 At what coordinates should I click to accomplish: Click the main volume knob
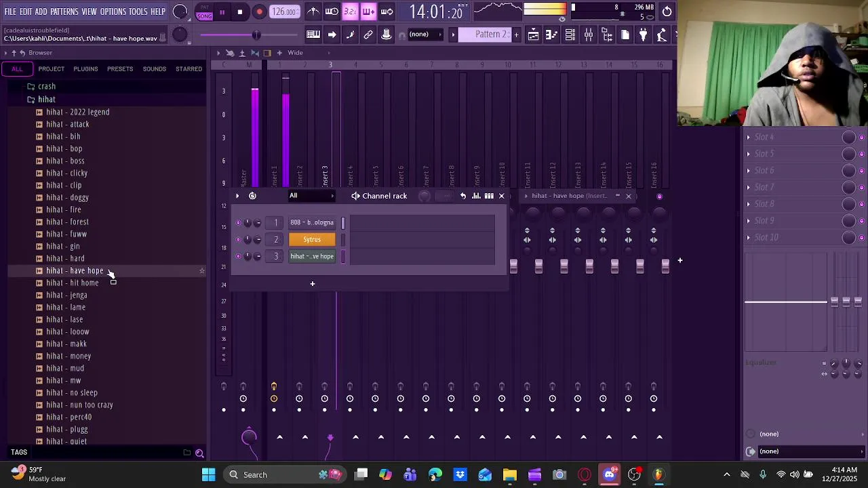pyautogui.click(x=180, y=12)
